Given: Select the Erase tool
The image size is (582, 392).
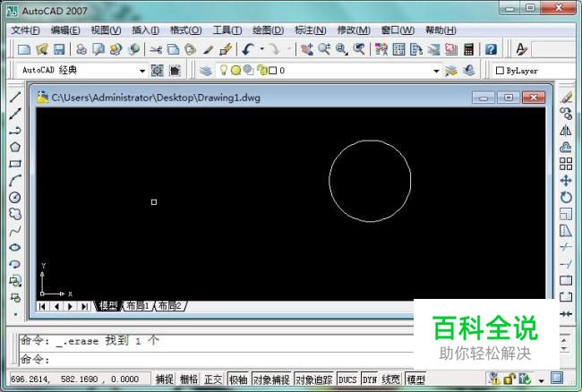Looking at the screenshot, I should tap(566, 98).
